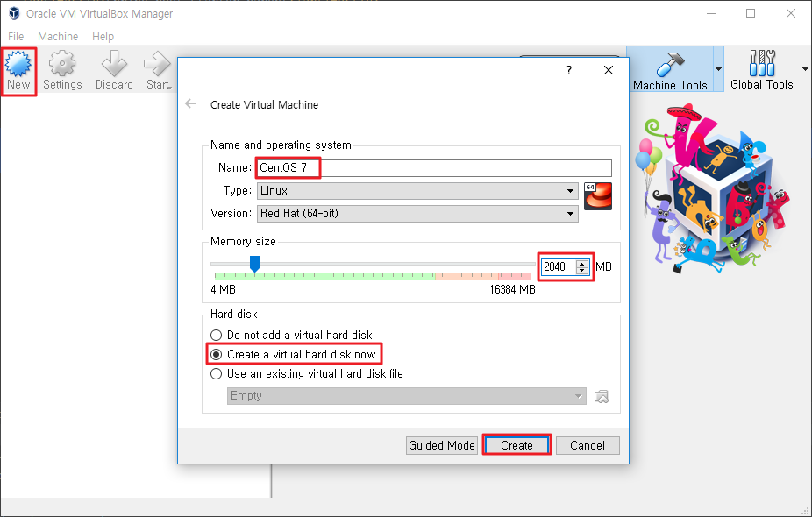Move the memory size slider handle
This screenshot has width=812, height=517.
pos(254,264)
